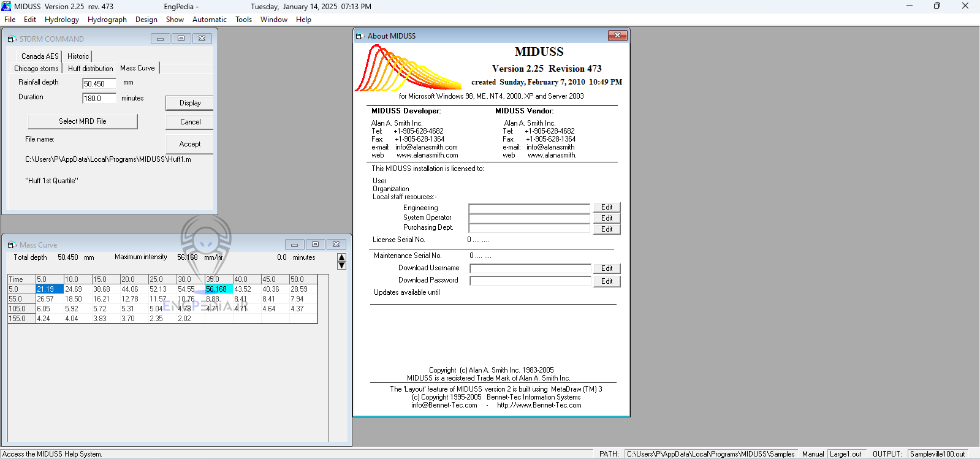Click the MIDUSS hydrograph logo image
The image size is (980, 459).
pyautogui.click(x=408, y=69)
